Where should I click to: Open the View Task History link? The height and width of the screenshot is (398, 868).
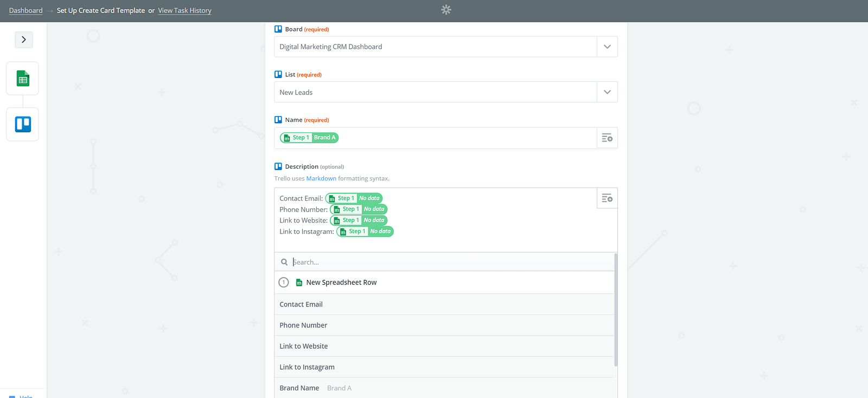pos(184,10)
